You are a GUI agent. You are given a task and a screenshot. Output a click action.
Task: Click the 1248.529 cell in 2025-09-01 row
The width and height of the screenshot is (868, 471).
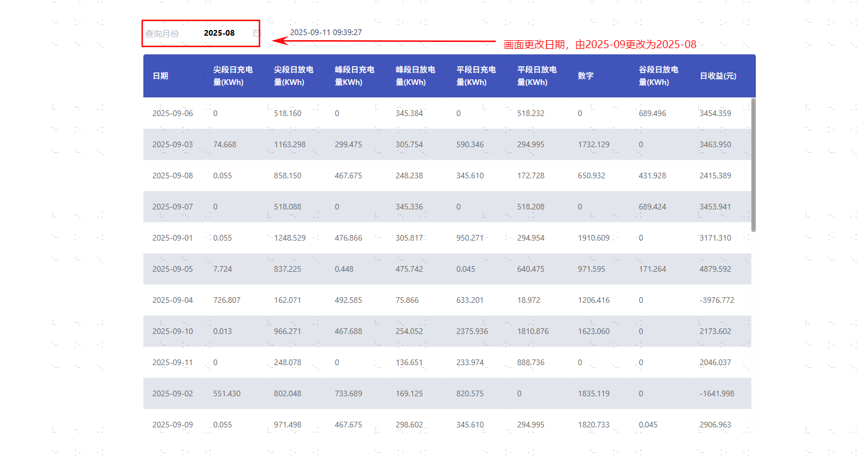click(290, 238)
